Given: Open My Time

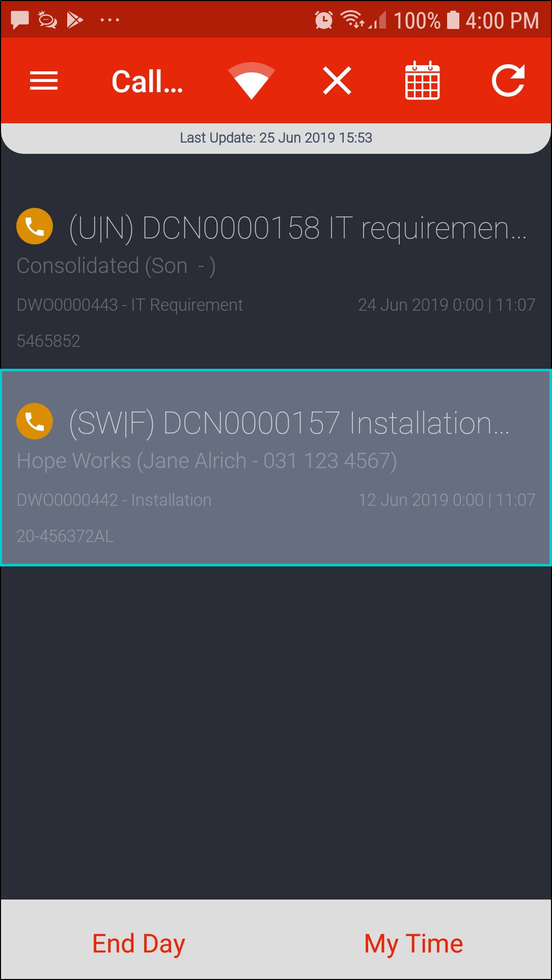Looking at the screenshot, I should [413, 943].
